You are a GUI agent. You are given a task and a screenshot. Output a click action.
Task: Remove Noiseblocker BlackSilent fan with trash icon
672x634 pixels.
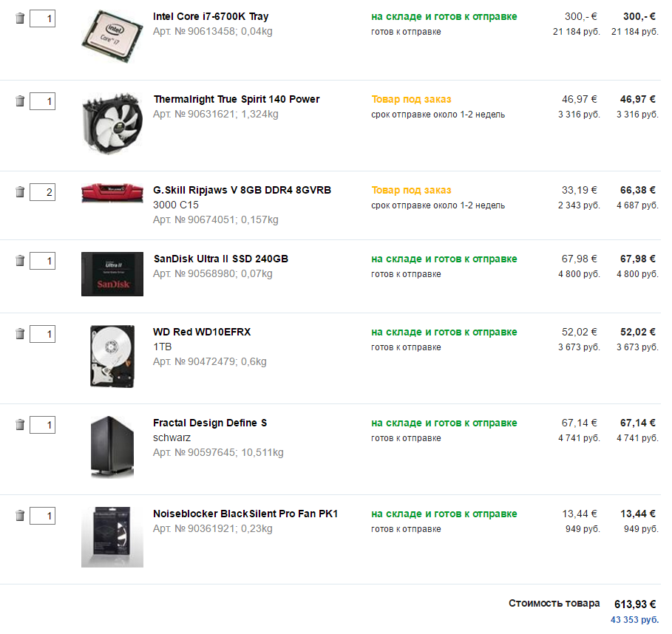click(20, 516)
